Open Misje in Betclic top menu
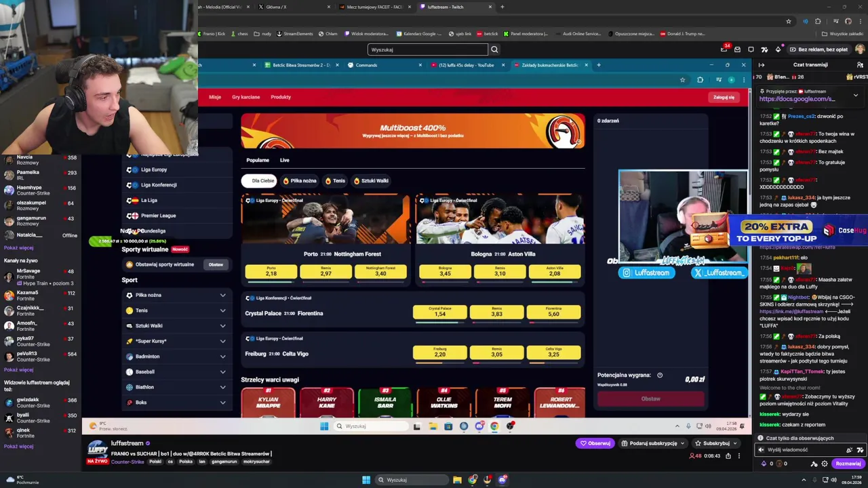The width and height of the screenshot is (868, 488). tap(215, 97)
